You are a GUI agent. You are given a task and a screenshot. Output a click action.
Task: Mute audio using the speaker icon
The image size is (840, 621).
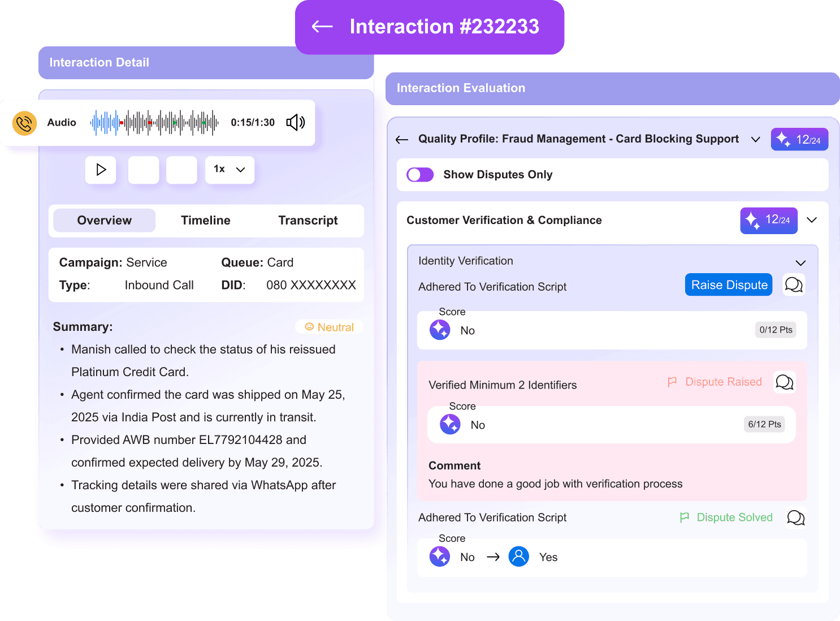[295, 122]
